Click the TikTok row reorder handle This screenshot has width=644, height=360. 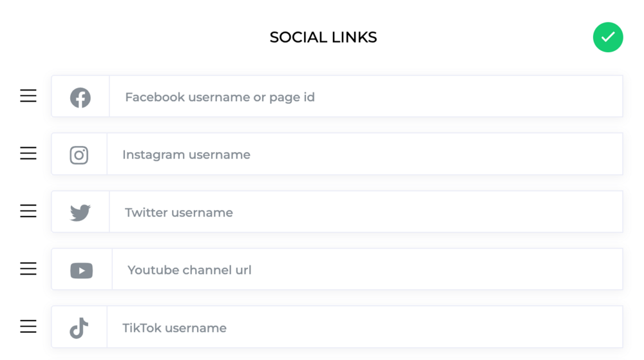(28, 327)
